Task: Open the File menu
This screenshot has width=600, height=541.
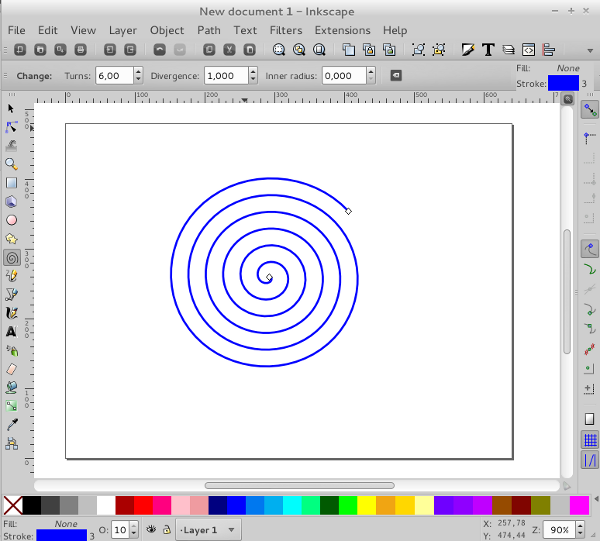Action: (16, 30)
